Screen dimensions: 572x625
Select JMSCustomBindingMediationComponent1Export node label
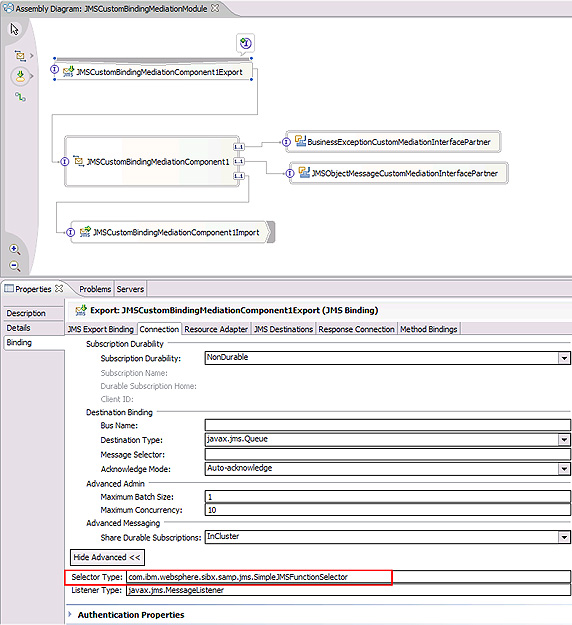tap(159, 72)
